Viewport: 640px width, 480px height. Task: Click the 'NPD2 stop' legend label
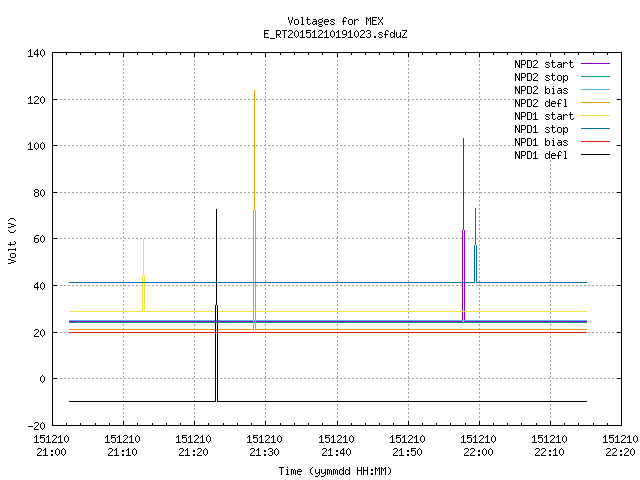click(541, 77)
